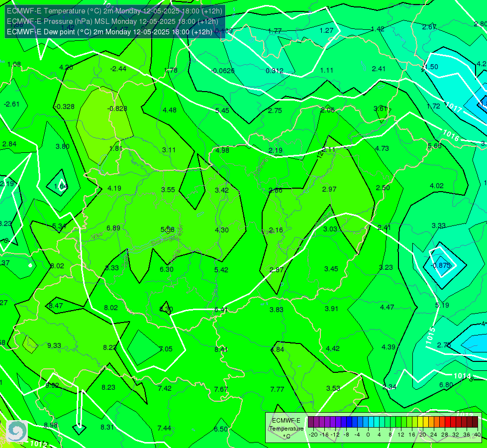Click the -2.44 dew point value
The height and width of the screenshot is (448, 487).
(x=118, y=69)
